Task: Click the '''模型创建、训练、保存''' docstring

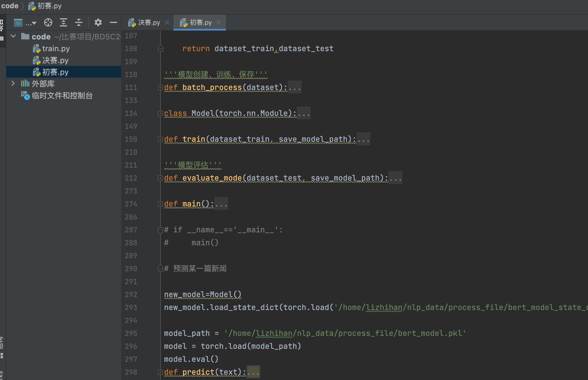Action: (x=216, y=74)
